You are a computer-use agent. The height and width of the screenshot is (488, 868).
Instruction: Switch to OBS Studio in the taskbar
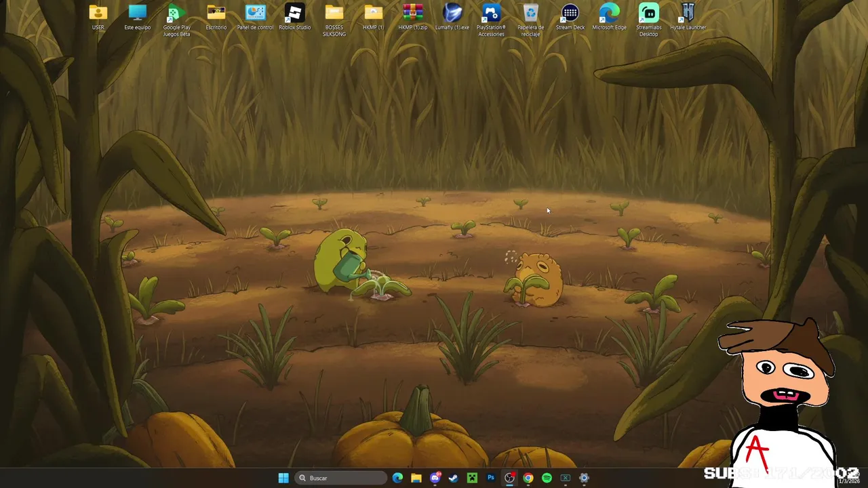(509, 478)
